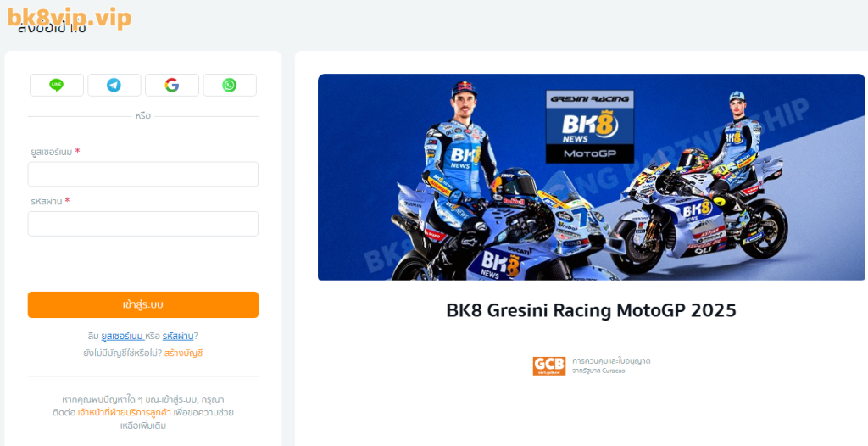Viewport: 868px width, 446px height.
Task: Follow the สร้างบัญชี create account link
Action: (183, 353)
